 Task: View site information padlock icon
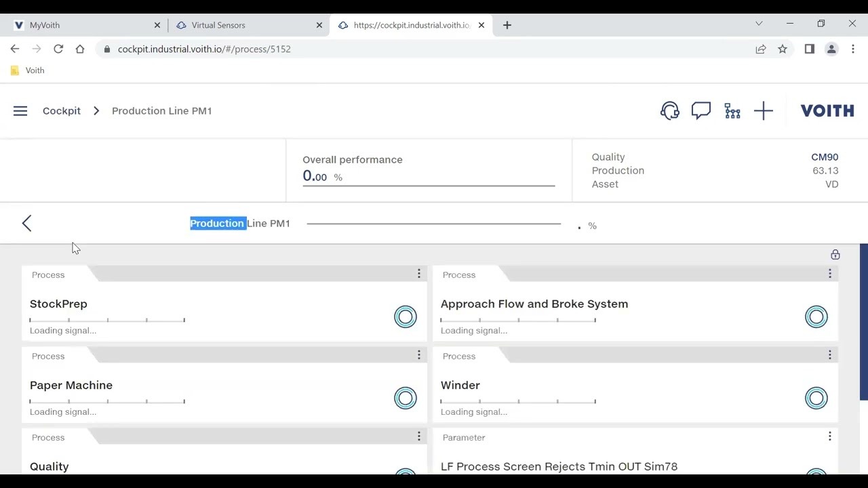pos(106,49)
